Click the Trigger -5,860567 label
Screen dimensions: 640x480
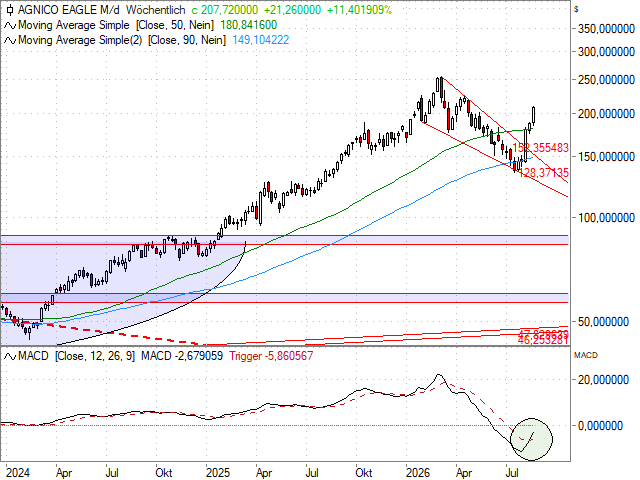point(271,356)
